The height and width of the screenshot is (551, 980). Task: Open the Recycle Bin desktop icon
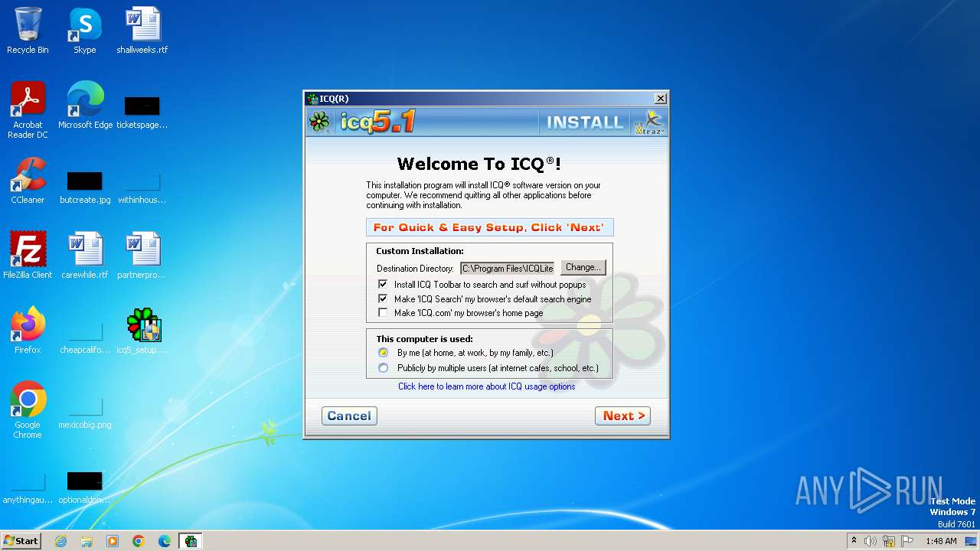28,31
